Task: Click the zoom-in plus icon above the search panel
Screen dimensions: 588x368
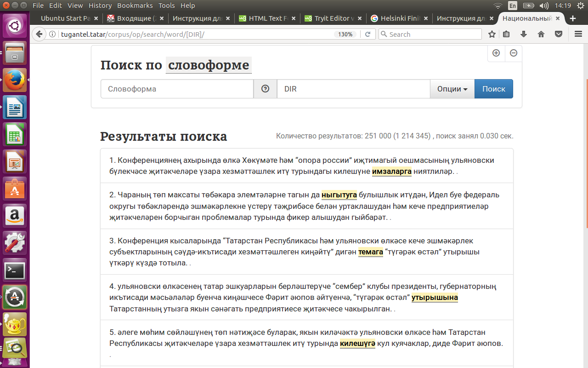Action: (x=496, y=53)
